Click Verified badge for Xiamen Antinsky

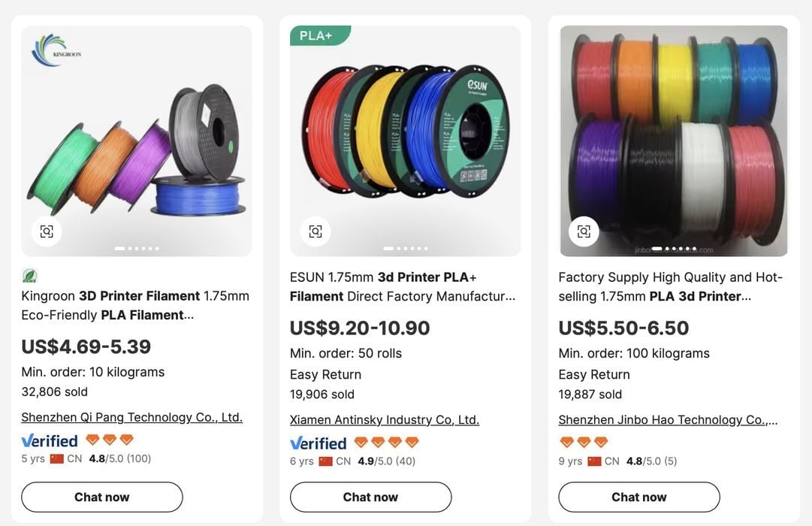(318, 443)
